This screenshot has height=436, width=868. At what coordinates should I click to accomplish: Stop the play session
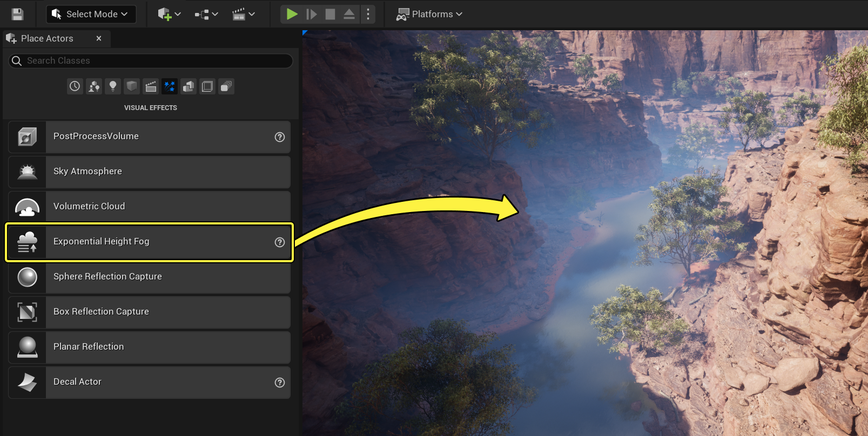point(330,14)
